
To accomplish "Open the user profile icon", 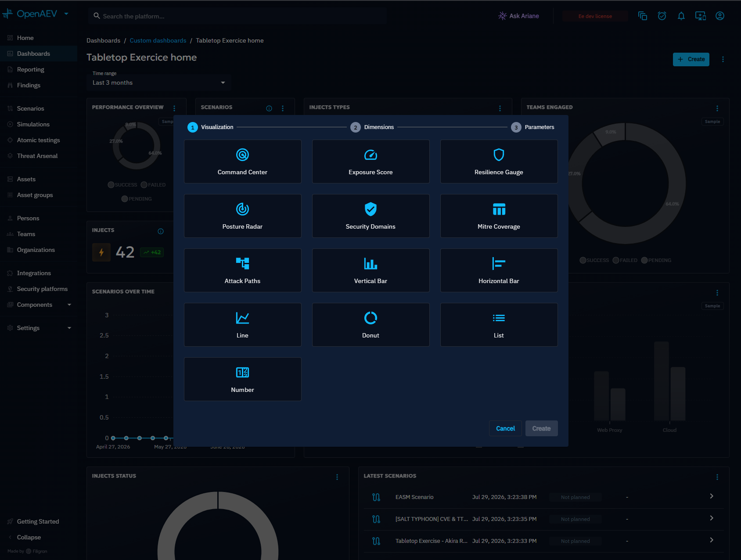I will coord(720,16).
